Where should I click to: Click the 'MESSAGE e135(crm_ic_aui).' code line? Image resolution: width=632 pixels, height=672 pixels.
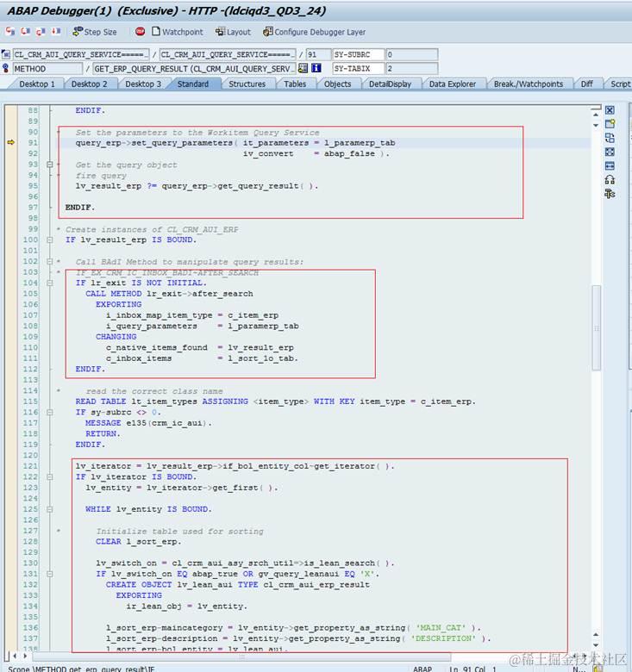pos(148,423)
